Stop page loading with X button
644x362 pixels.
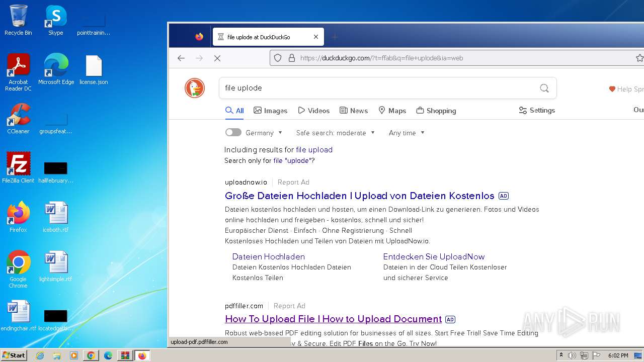tap(217, 58)
